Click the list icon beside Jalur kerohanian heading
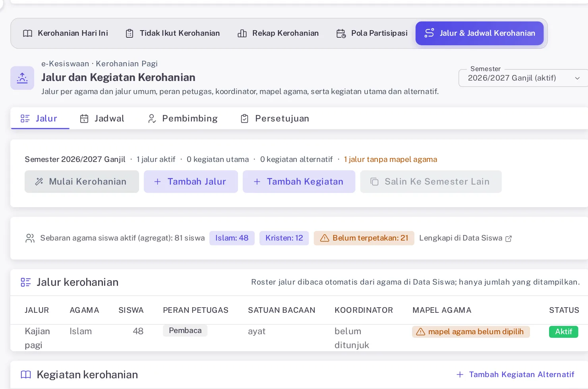The width and height of the screenshot is (588, 389). (x=26, y=282)
